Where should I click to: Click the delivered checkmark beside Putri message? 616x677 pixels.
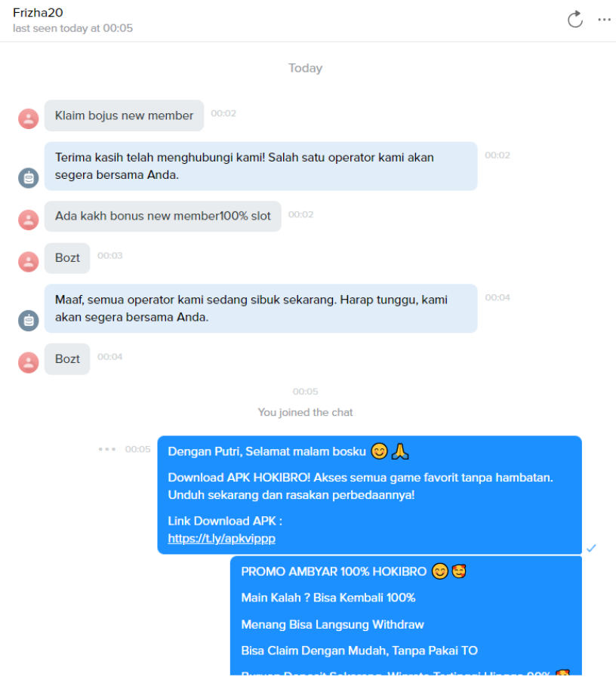tap(591, 548)
